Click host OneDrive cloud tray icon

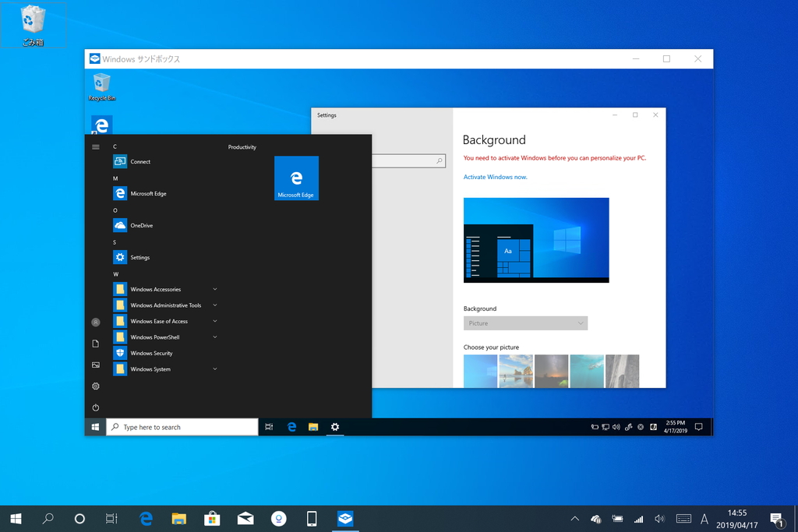pos(596,519)
